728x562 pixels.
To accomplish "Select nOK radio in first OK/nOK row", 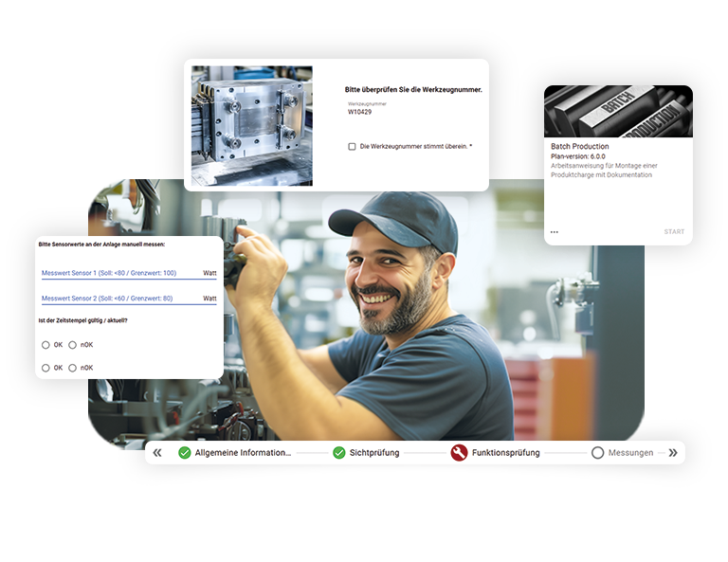I will point(72,345).
